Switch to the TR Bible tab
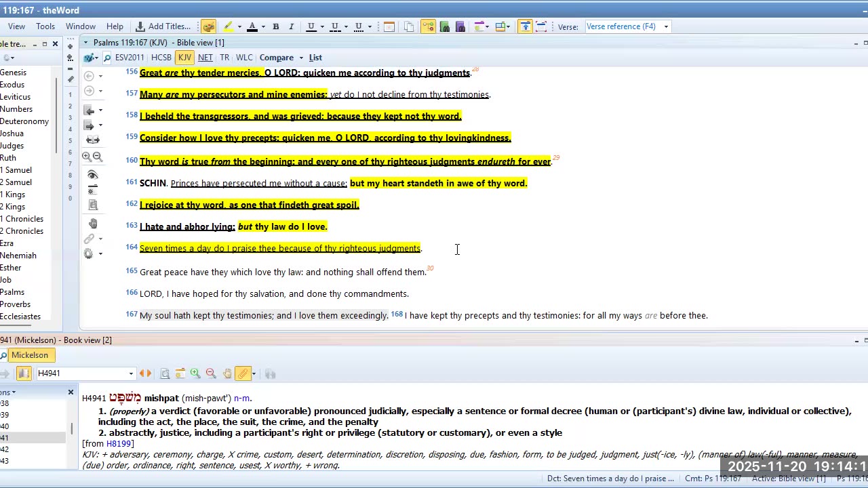The image size is (868, 488). coord(224,58)
